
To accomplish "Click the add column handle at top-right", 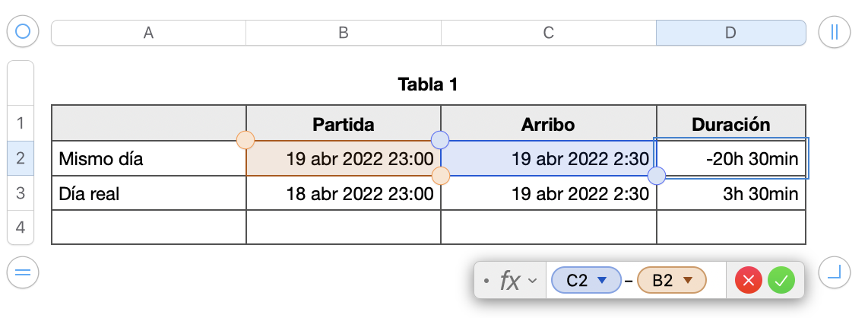I will coord(834,32).
